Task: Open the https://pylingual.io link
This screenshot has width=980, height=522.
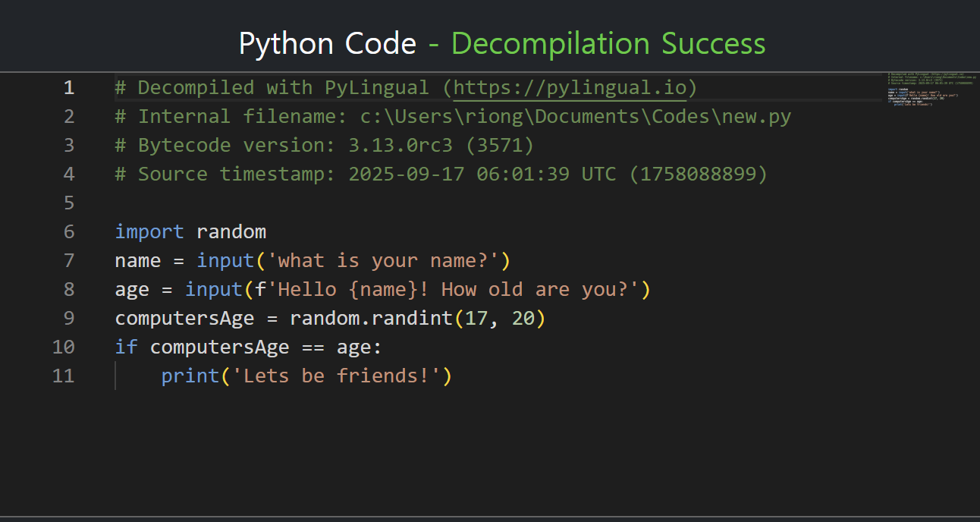Action: coord(569,88)
